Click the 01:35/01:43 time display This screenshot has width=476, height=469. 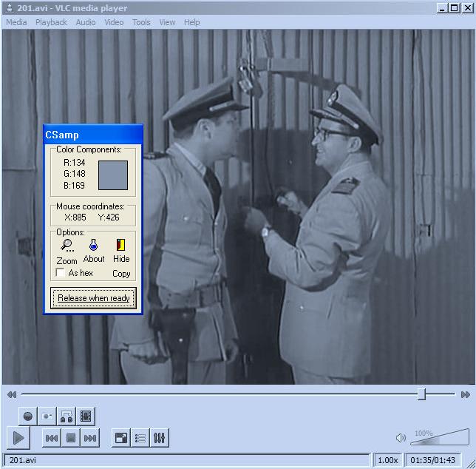point(432,460)
